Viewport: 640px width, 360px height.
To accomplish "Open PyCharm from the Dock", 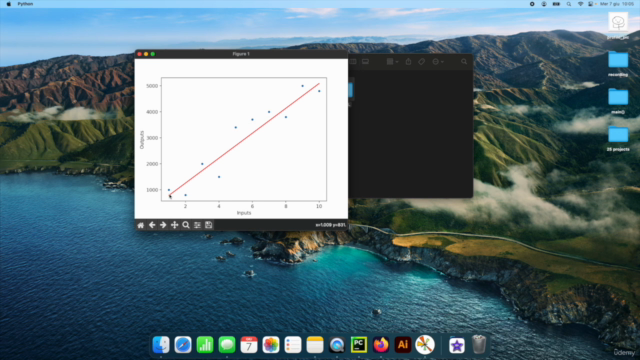I will click(359, 345).
